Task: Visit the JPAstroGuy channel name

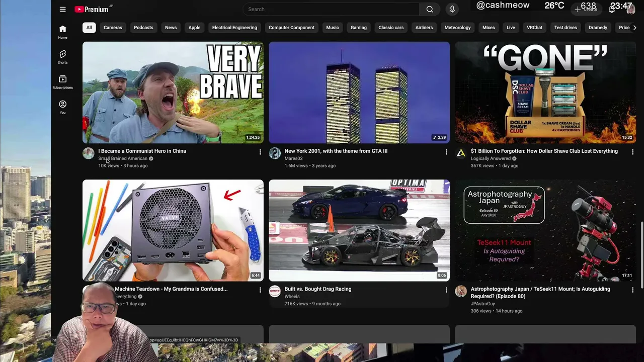Action: [x=482, y=304]
